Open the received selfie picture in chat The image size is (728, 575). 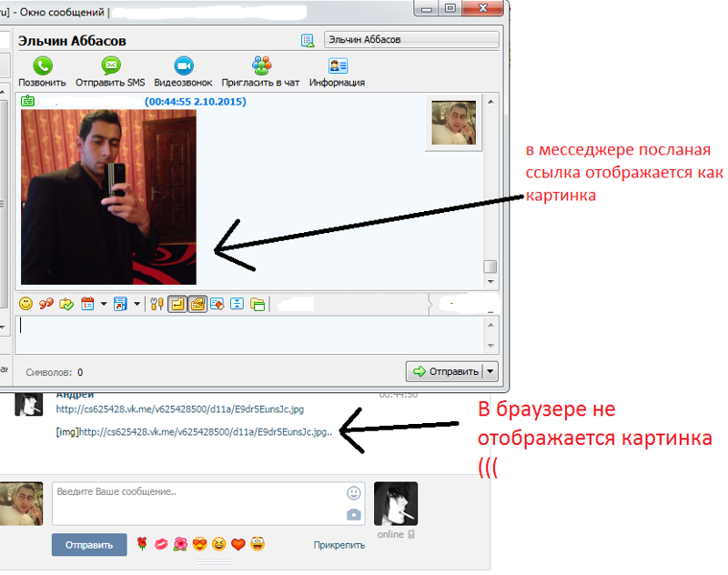[x=108, y=197]
